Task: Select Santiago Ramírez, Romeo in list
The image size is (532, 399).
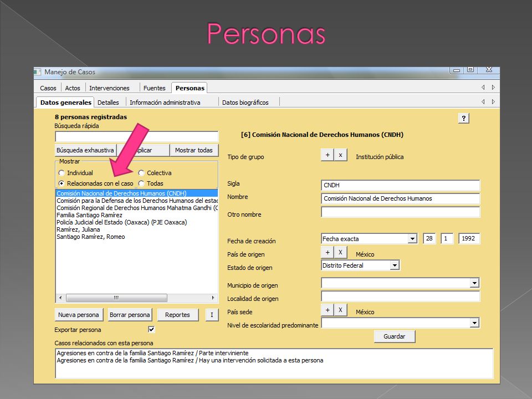Action: coord(136,237)
